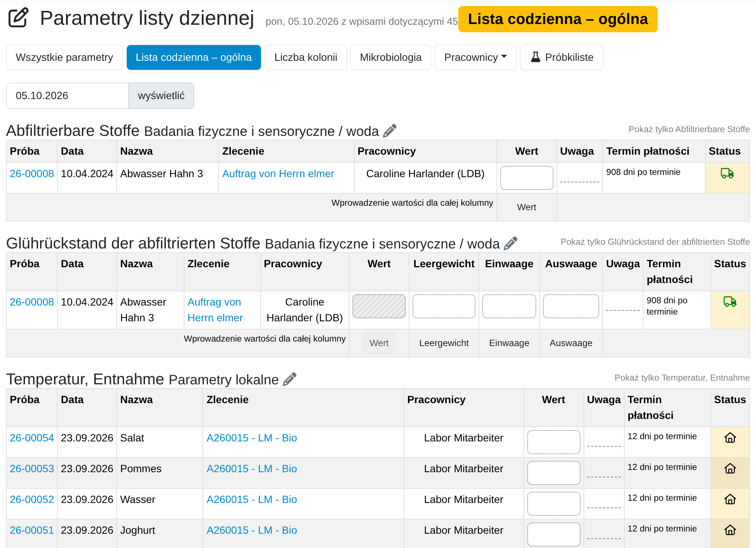The width and height of the screenshot is (756, 548).
Task: Click Pokaż tylko Abfiltrierbare Stoffe link
Action: pos(689,129)
